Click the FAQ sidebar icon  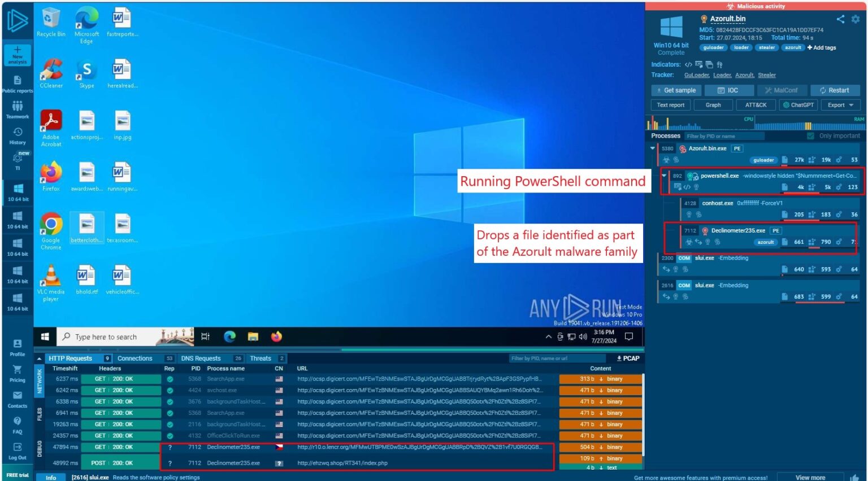point(18,421)
